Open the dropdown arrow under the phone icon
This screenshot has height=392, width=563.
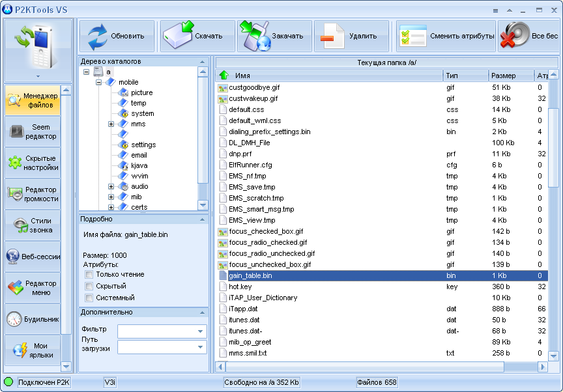[38, 76]
